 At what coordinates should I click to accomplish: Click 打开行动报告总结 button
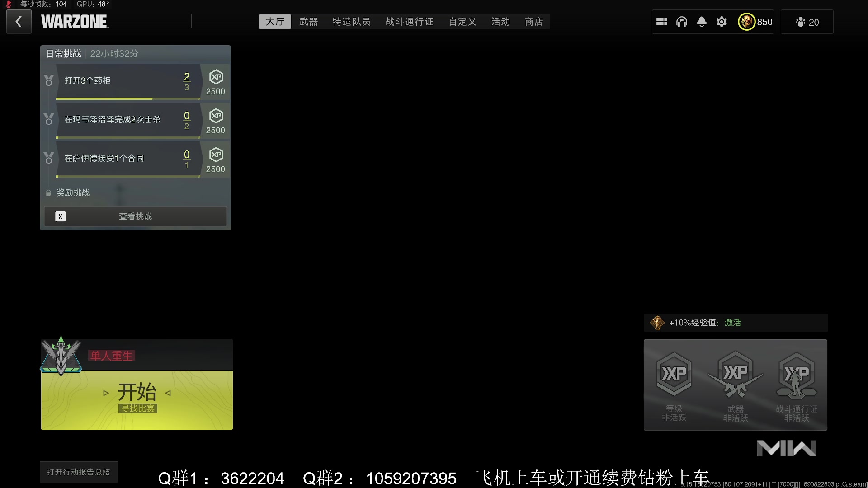coord(79,472)
